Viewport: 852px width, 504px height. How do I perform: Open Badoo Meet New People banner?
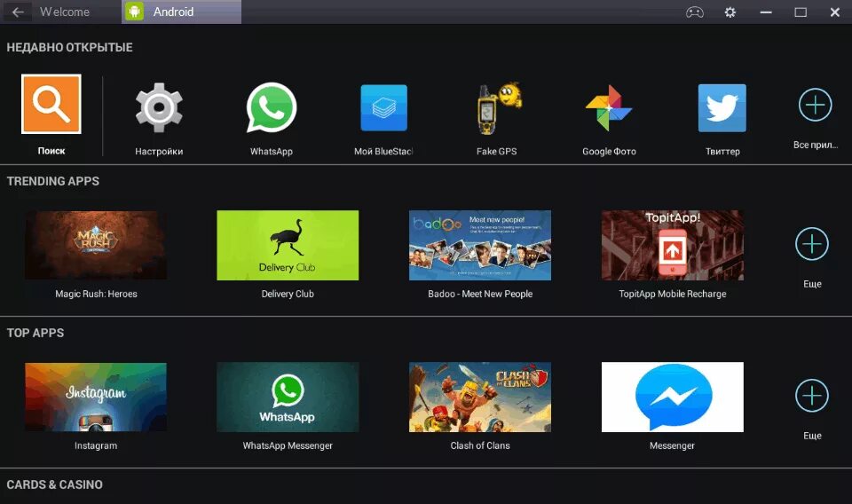(480, 246)
